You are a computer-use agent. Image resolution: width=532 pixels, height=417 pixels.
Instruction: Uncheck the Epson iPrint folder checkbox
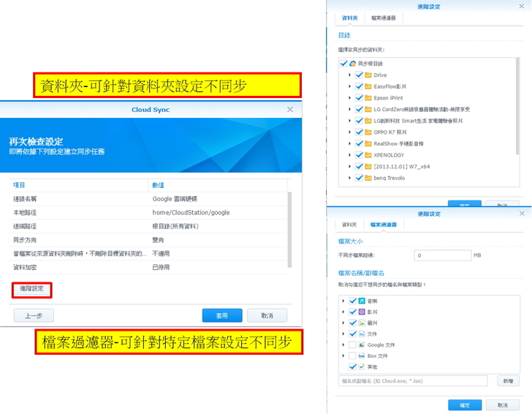tap(359, 98)
